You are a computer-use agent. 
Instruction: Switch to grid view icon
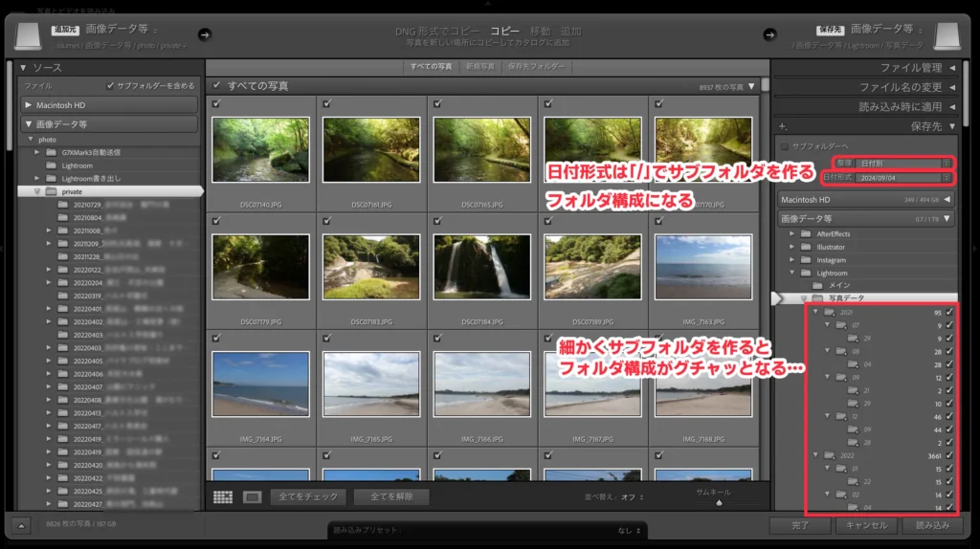point(223,497)
